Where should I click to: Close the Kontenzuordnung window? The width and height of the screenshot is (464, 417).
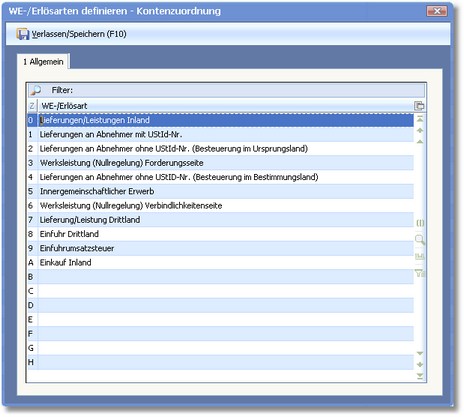coord(437,11)
